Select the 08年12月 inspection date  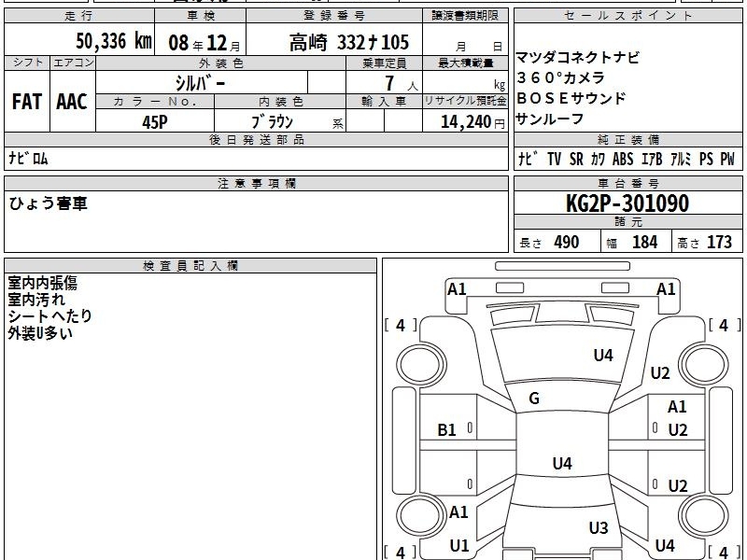(x=204, y=43)
